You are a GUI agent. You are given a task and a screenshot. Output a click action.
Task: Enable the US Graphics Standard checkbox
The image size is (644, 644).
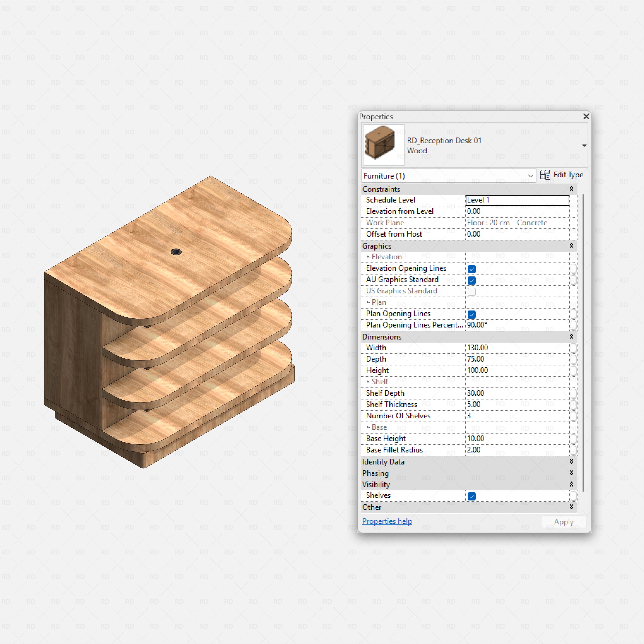(x=472, y=291)
